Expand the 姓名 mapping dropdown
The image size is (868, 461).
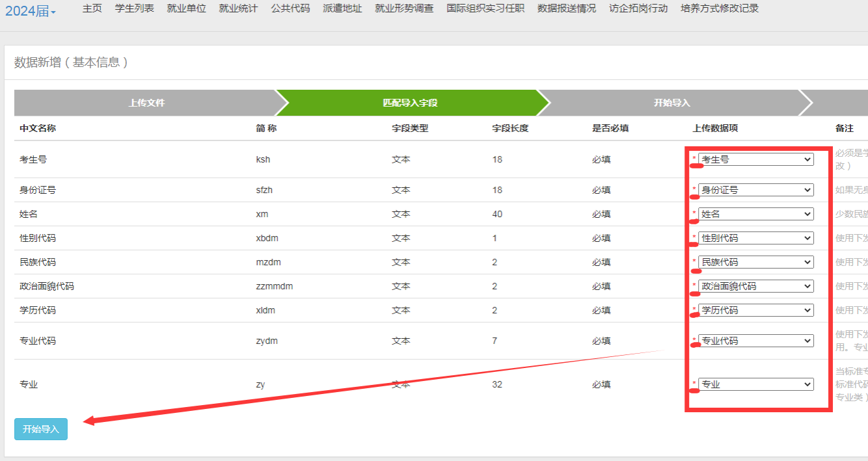pyautogui.click(x=755, y=214)
